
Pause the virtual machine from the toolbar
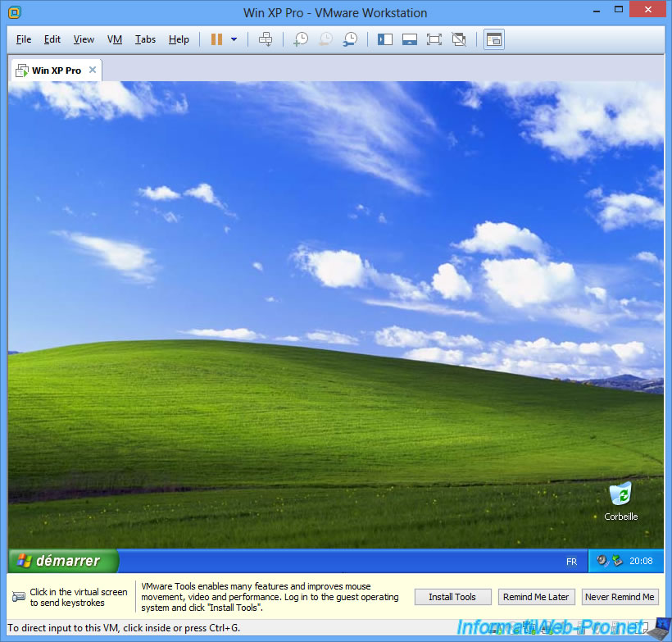[x=216, y=39]
